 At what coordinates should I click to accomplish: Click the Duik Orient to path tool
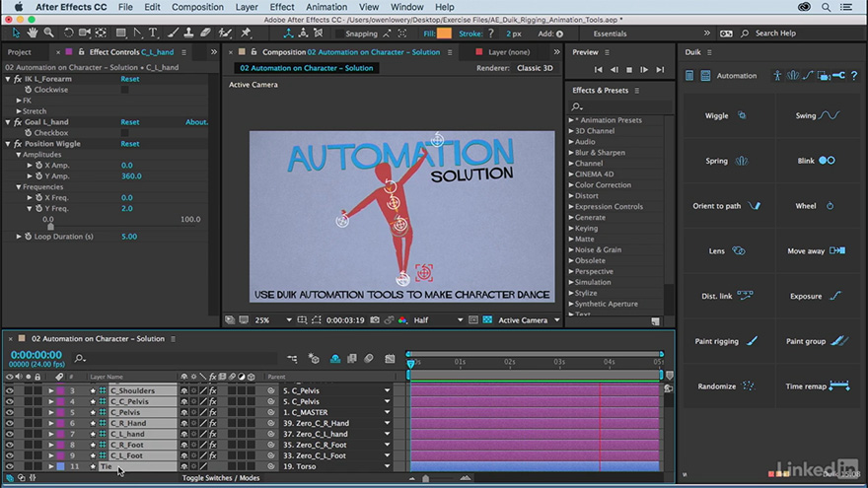pos(726,206)
